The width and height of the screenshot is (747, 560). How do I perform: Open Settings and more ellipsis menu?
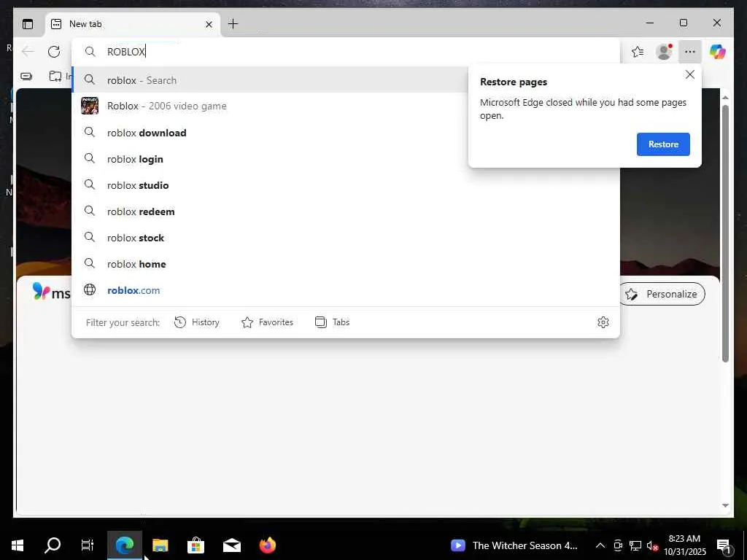[690, 52]
